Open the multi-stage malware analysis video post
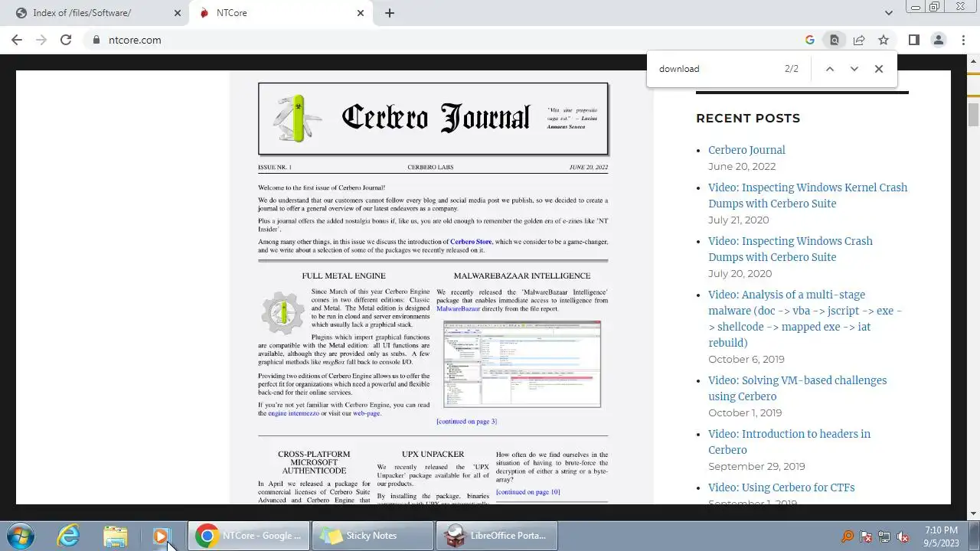The width and height of the screenshot is (980, 551). (x=805, y=318)
